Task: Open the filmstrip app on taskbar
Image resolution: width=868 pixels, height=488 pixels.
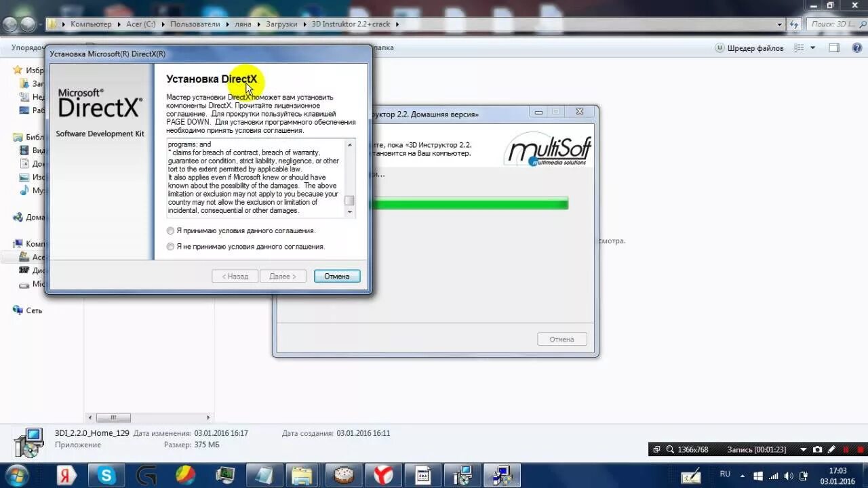Action: coord(423,475)
